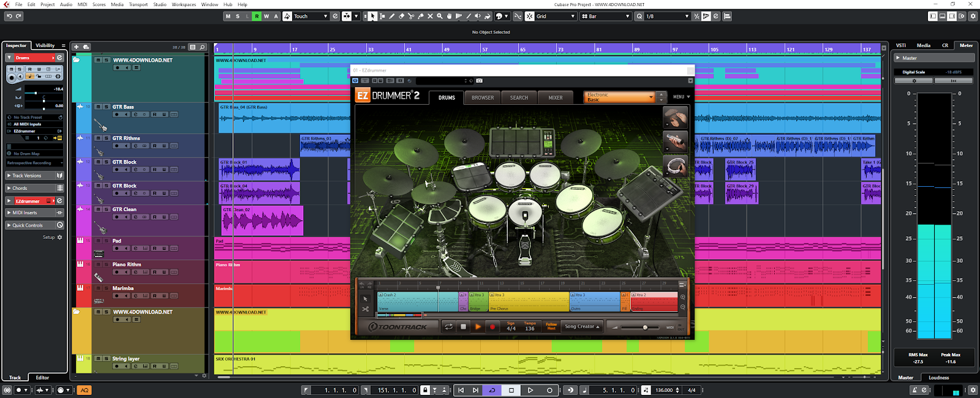
Task: Open track search magnifier in track list
Action: coord(202,47)
